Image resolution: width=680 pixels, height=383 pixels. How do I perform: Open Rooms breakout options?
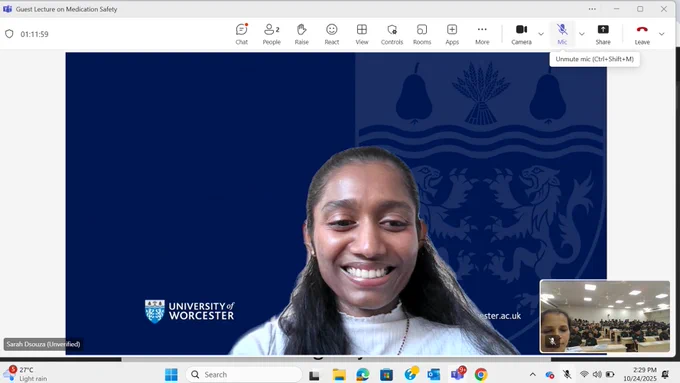pos(422,34)
